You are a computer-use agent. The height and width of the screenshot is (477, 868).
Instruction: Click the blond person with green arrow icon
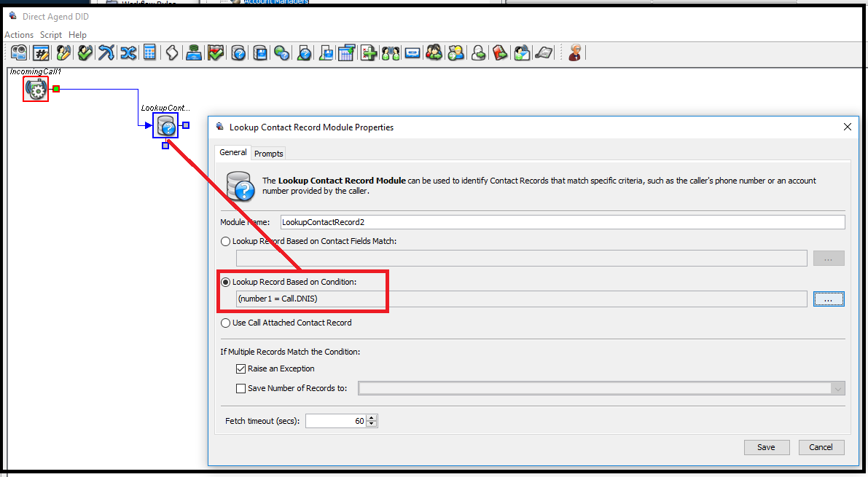455,53
